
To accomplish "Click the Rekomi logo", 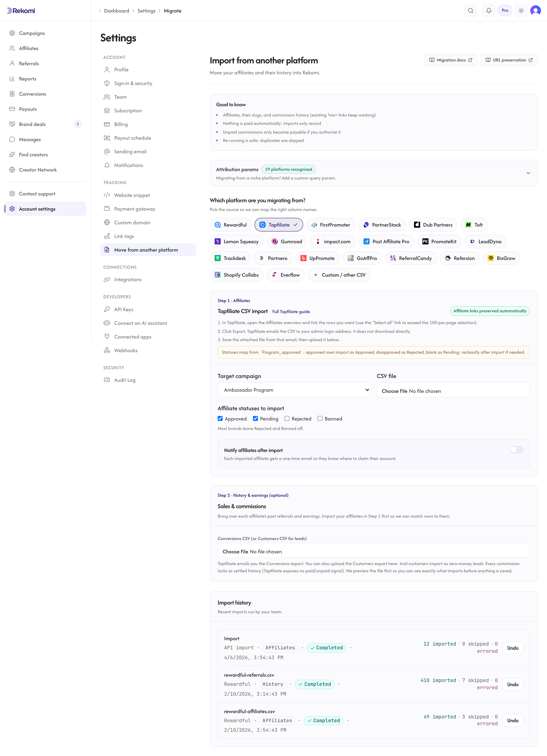I will 21,11.
